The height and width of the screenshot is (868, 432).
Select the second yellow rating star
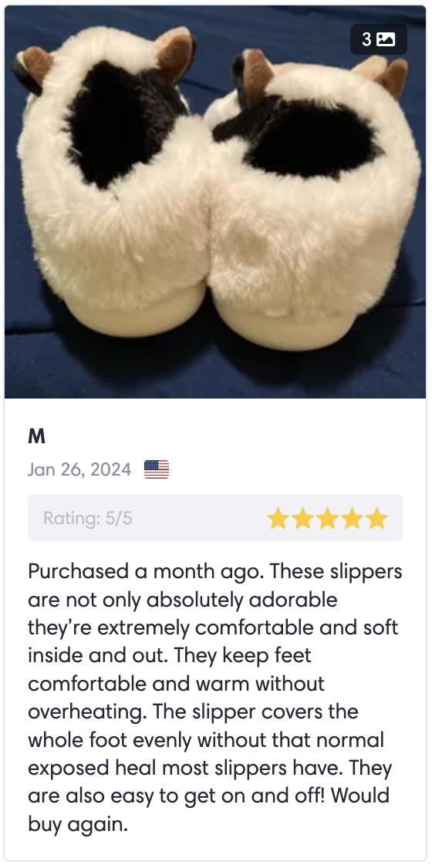302,519
